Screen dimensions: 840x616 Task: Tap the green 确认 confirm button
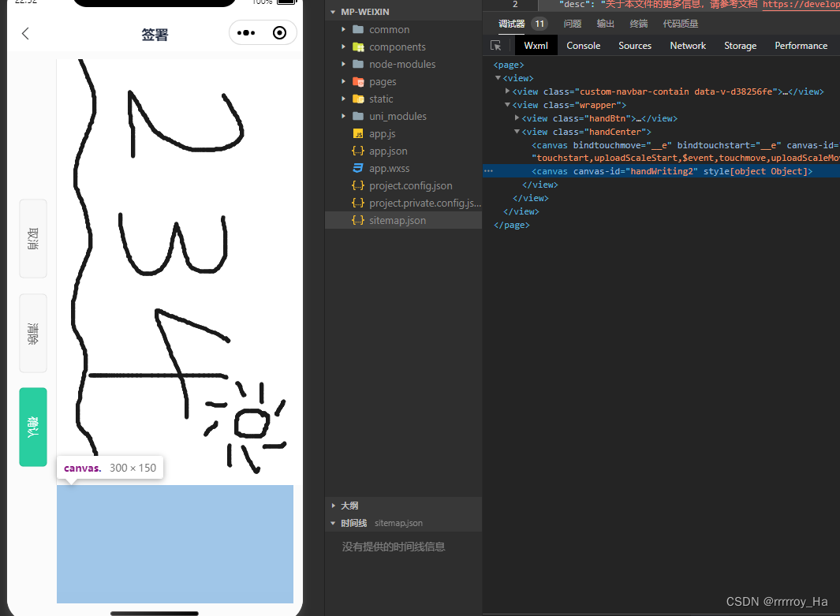pos(33,427)
